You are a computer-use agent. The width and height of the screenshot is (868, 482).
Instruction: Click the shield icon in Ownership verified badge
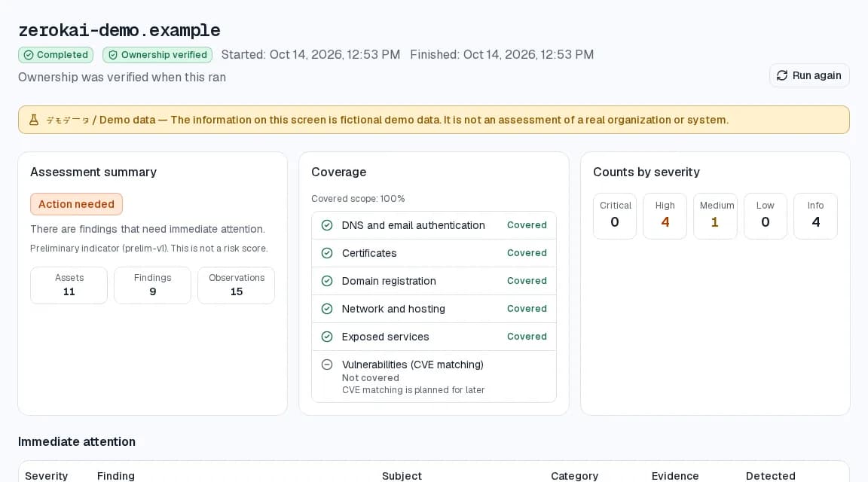pyautogui.click(x=113, y=55)
